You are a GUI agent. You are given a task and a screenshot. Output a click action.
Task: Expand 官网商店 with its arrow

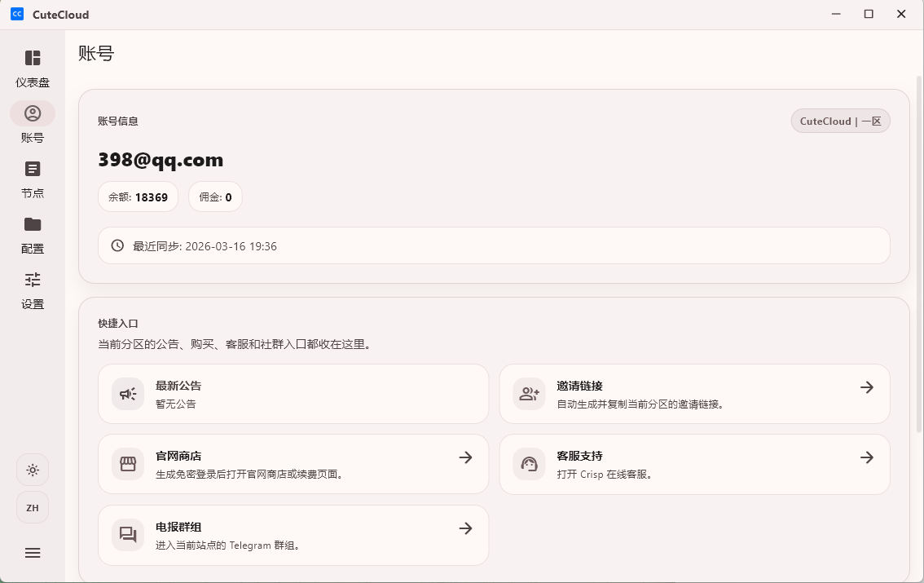(465, 457)
